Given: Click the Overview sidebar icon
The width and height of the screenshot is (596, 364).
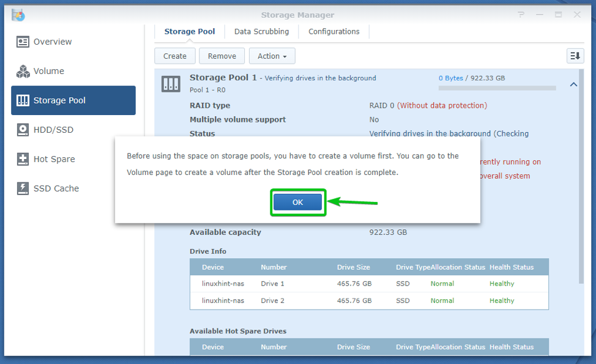Looking at the screenshot, I should coord(23,42).
